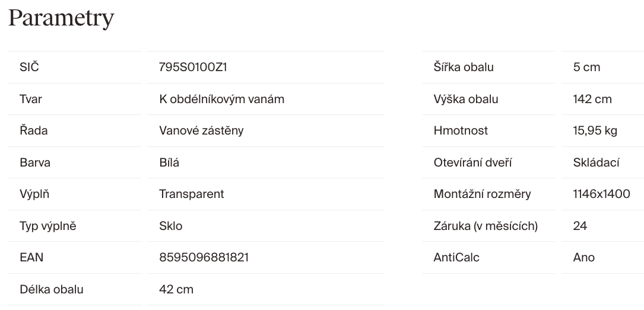Click the Typ výplně value Sklo
644x310 pixels.
(171, 226)
